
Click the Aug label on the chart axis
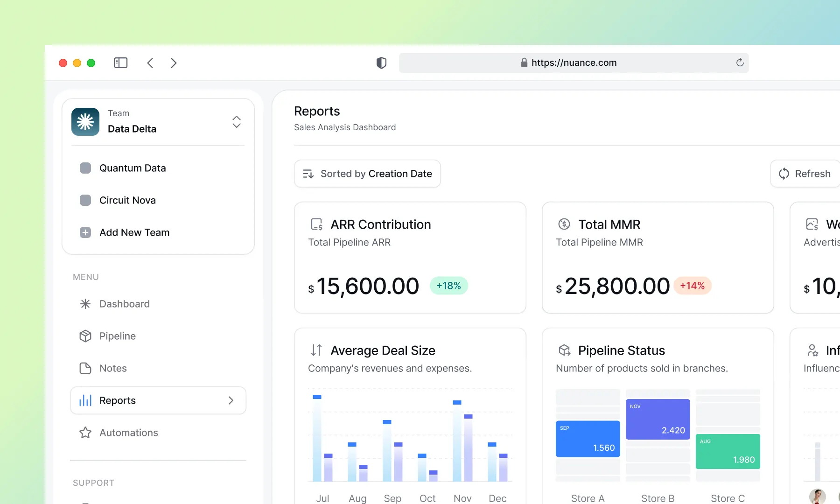(357, 498)
